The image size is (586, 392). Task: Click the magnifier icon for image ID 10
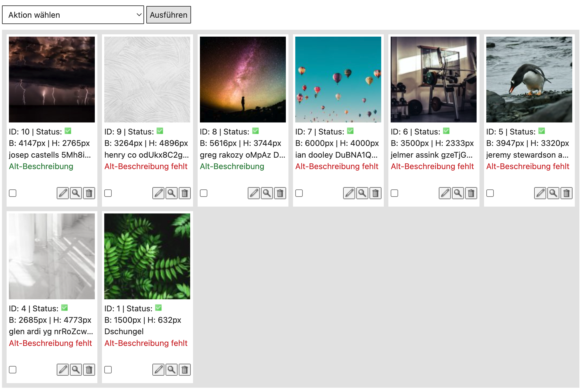pos(76,193)
